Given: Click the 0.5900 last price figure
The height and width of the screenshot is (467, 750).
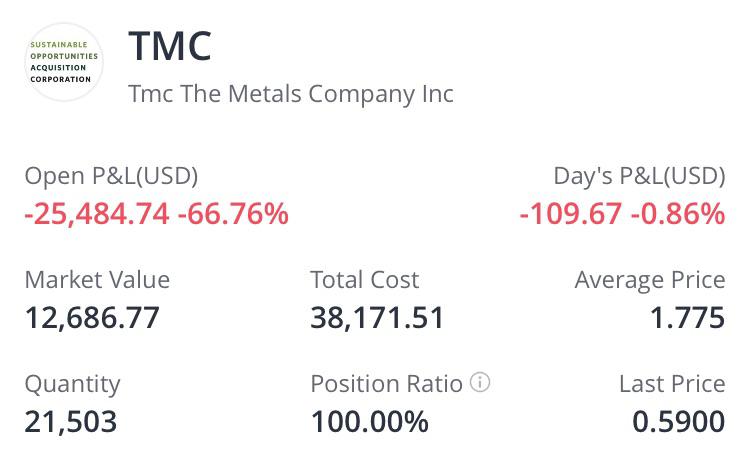Looking at the screenshot, I should (679, 422).
